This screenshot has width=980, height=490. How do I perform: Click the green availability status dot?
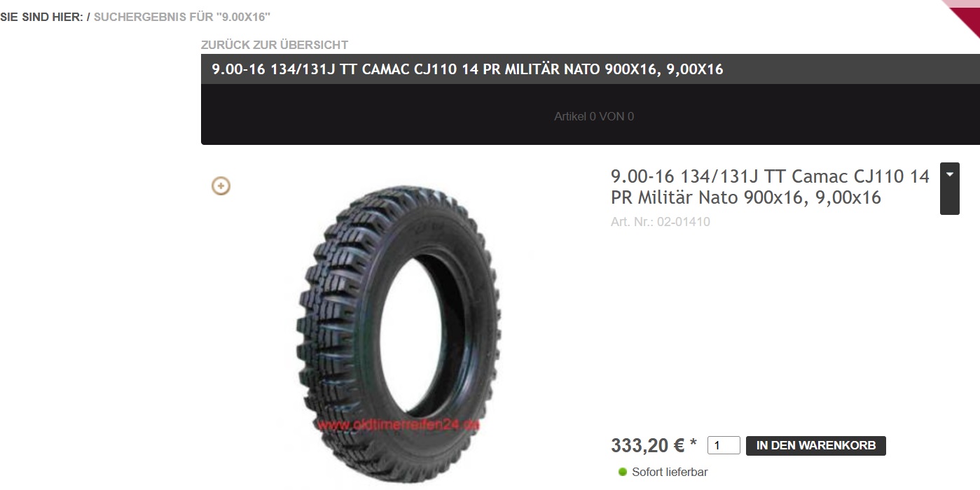[622, 472]
